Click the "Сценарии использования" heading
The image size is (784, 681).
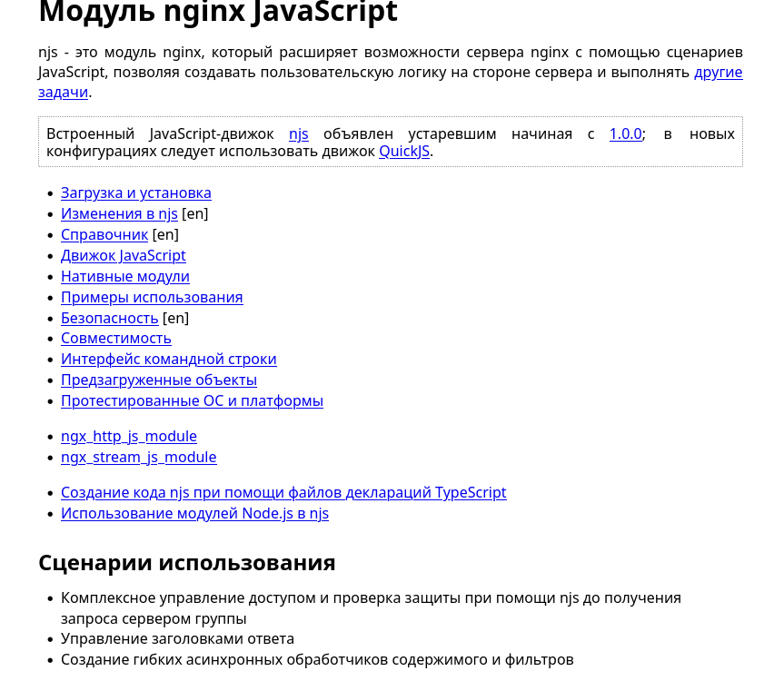187,563
